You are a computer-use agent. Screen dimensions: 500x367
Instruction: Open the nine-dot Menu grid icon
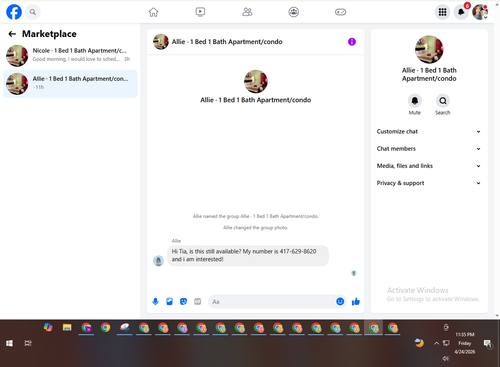[x=442, y=12]
